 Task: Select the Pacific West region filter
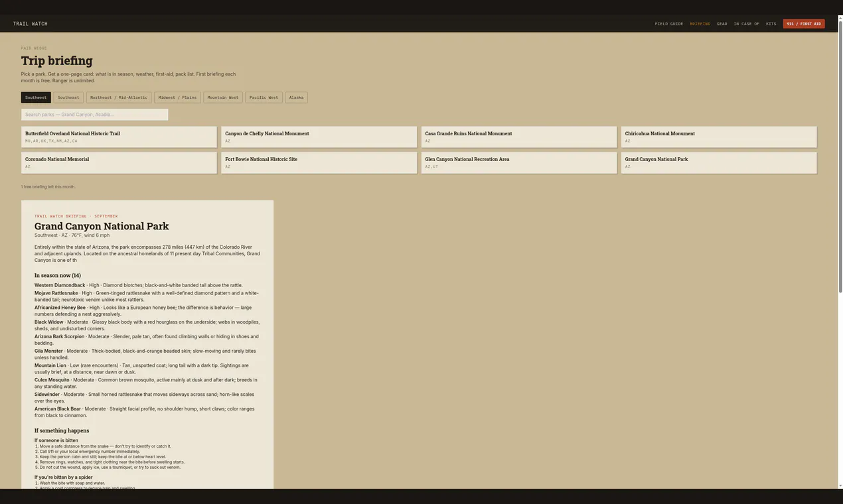click(x=264, y=97)
